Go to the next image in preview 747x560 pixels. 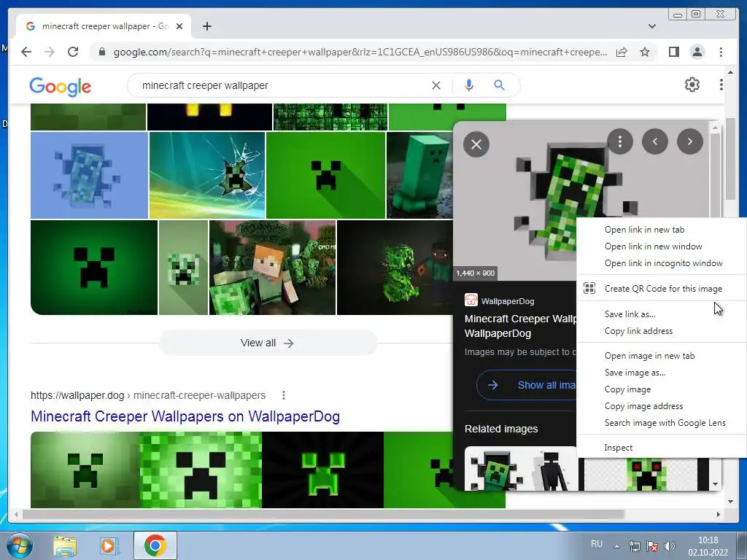point(690,141)
